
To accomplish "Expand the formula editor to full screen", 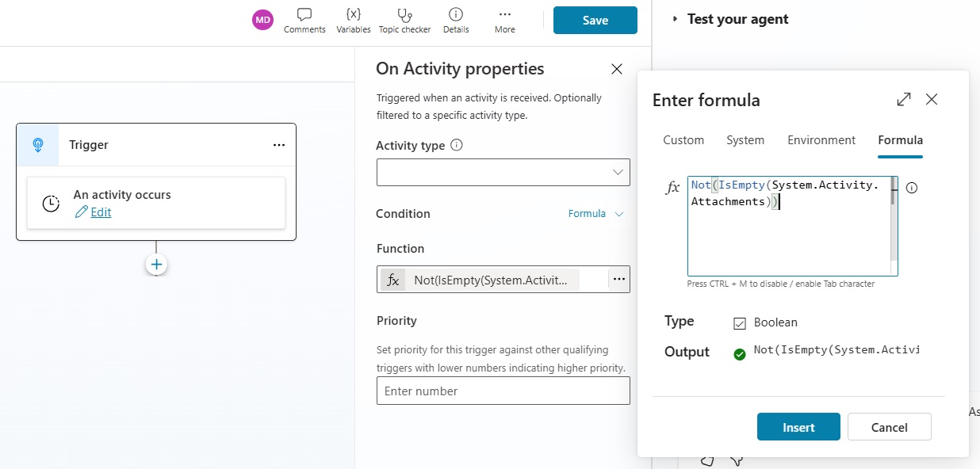I will point(903,100).
